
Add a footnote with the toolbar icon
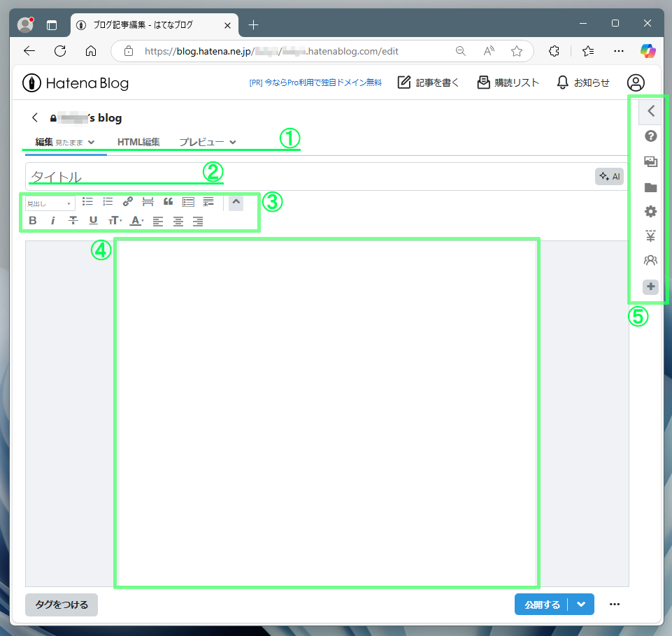pyautogui.click(x=208, y=202)
